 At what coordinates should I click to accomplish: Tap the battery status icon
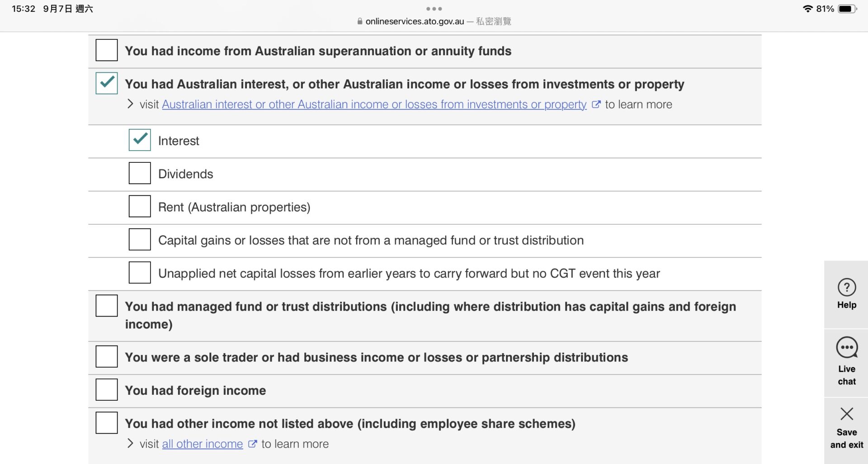coord(846,9)
